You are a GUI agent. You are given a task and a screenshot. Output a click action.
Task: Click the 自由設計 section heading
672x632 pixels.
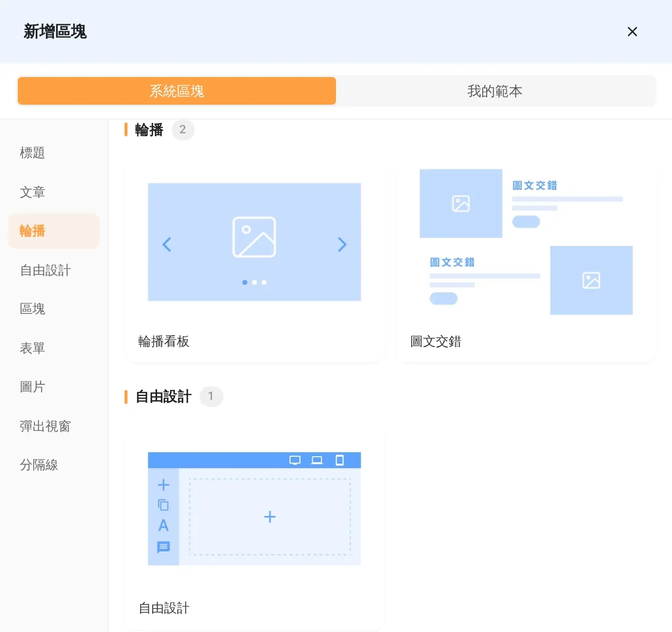pos(164,396)
